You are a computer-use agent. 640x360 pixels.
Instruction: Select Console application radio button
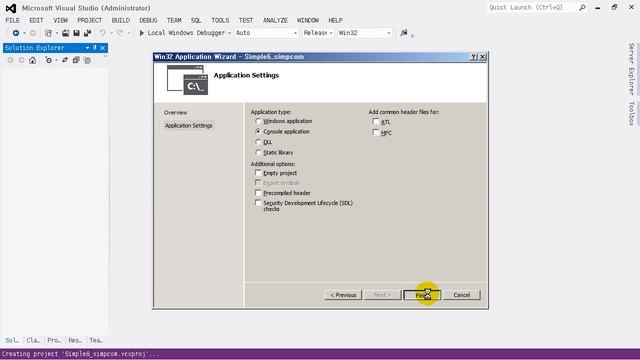(258, 131)
